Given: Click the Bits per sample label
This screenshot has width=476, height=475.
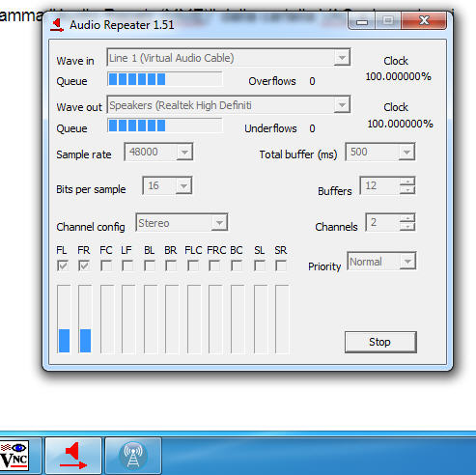Looking at the screenshot, I should 91,189.
